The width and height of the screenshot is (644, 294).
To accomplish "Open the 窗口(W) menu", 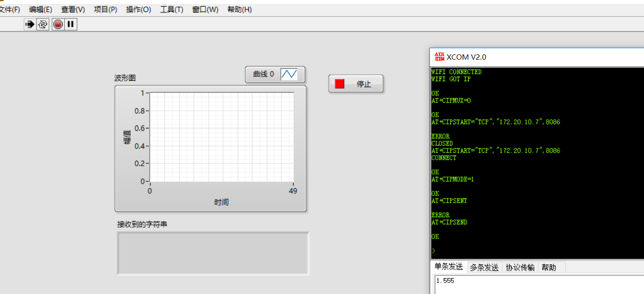I will tap(205, 10).
